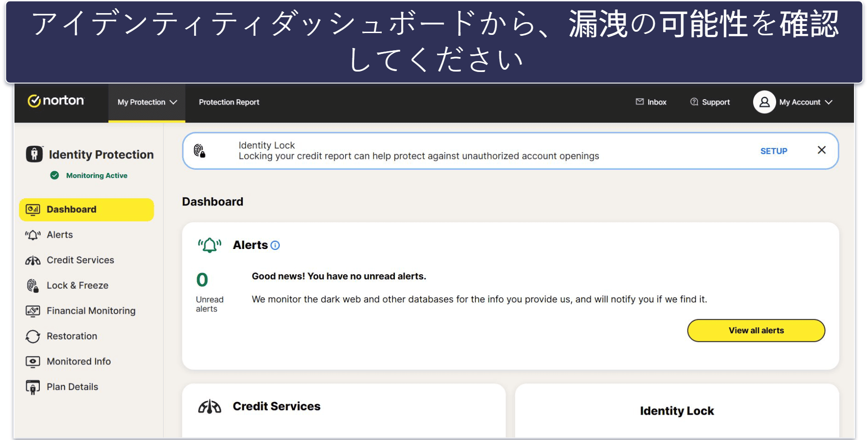Open the Support link
This screenshot has height=440, width=868.
coord(716,102)
